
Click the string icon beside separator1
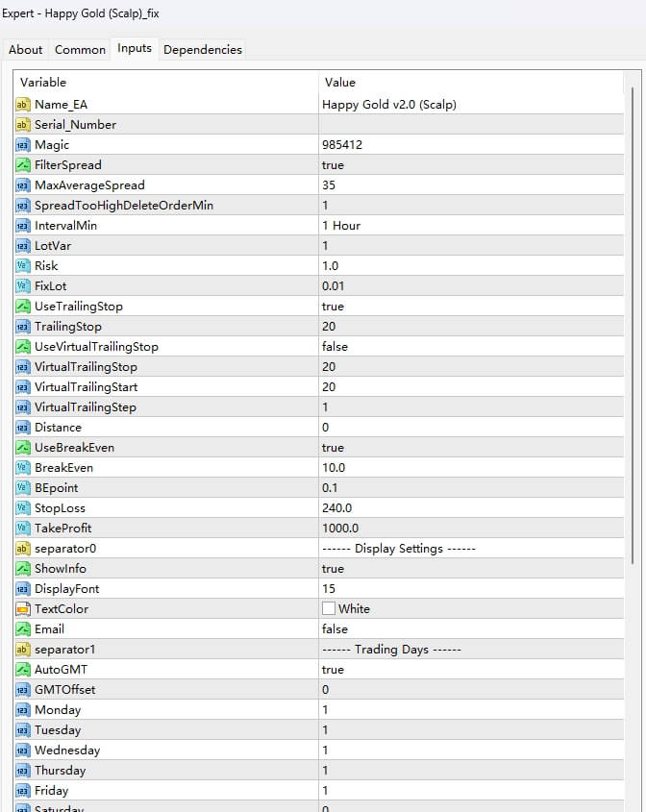click(23, 649)
